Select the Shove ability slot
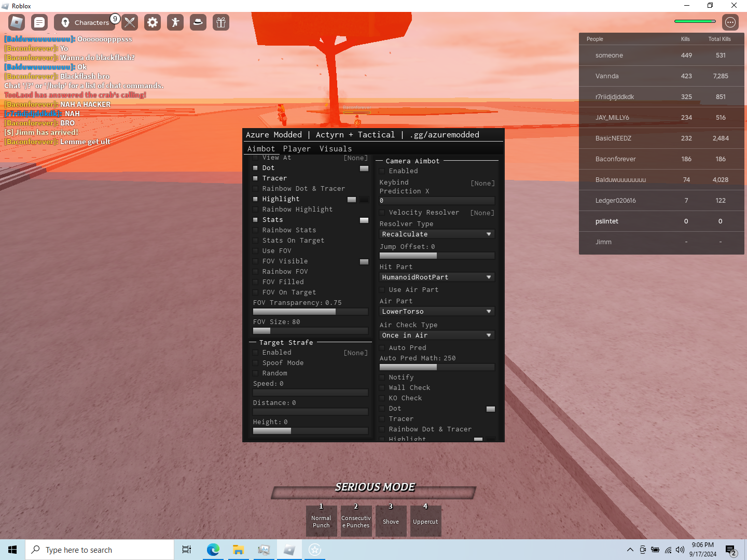 (x=391, y=521)
